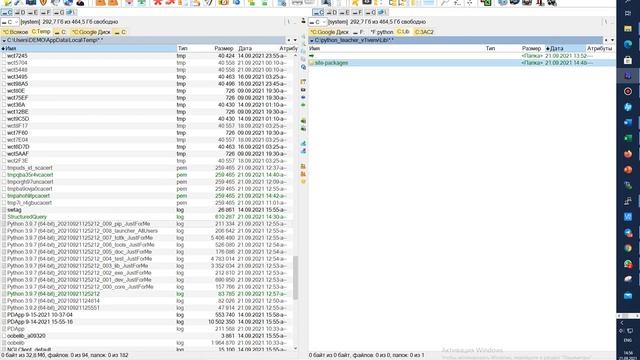Viewport: 640px width, 360px height.
Task: Select file wct3495 in left panel
Action: click(x=147, y=77)
